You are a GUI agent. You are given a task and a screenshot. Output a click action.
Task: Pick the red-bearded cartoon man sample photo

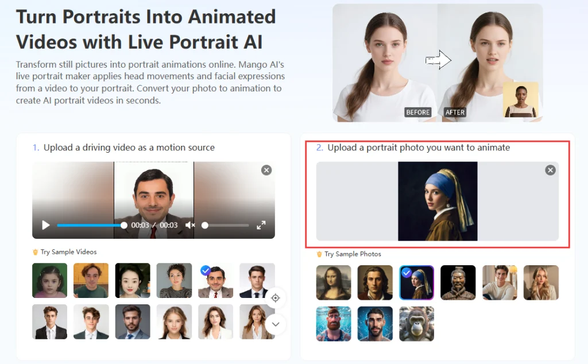(x=334, y=324)
